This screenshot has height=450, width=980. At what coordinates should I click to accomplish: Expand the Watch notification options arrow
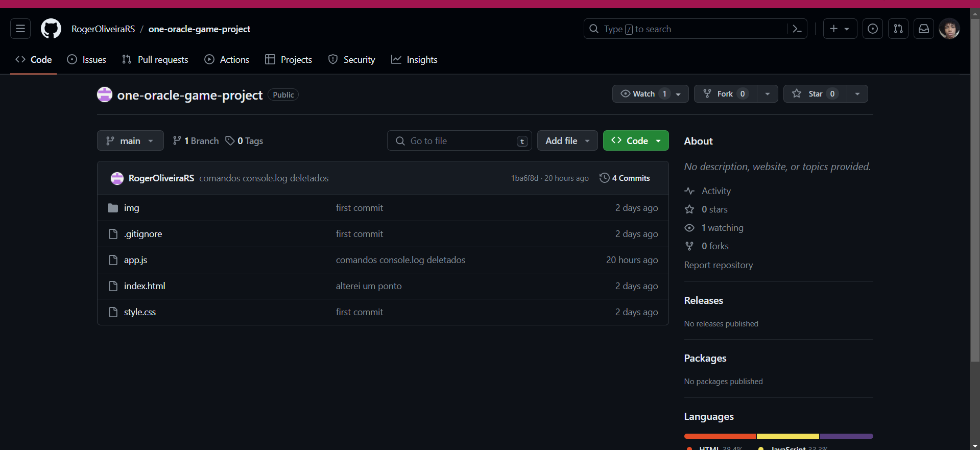(678, 94)
